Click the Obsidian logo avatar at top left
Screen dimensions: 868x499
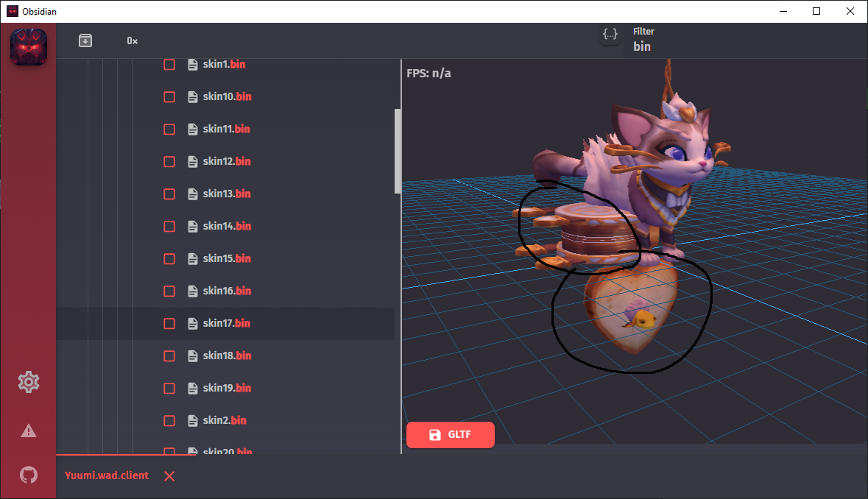pyautogui.click(x=28, y=46)
